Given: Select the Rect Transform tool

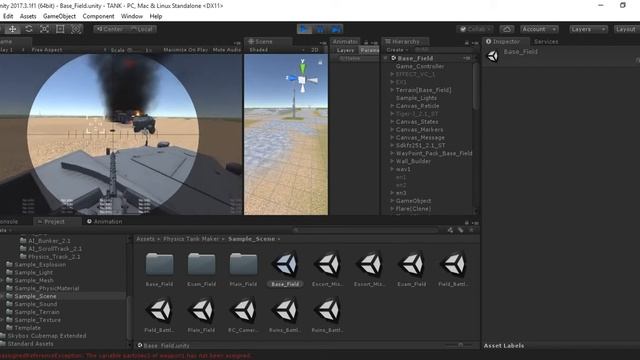Looking at the screenshot, I should 60,29.
